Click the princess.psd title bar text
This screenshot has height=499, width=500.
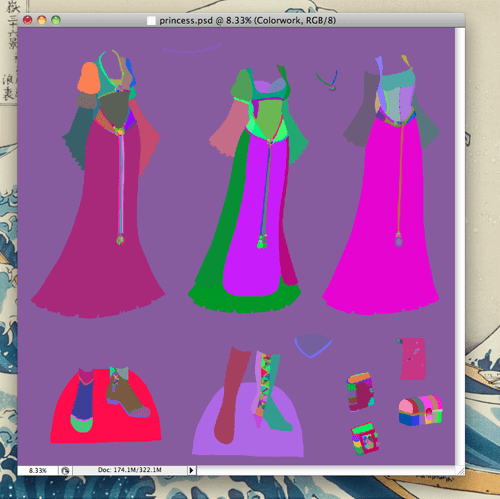tap(247, 21)
